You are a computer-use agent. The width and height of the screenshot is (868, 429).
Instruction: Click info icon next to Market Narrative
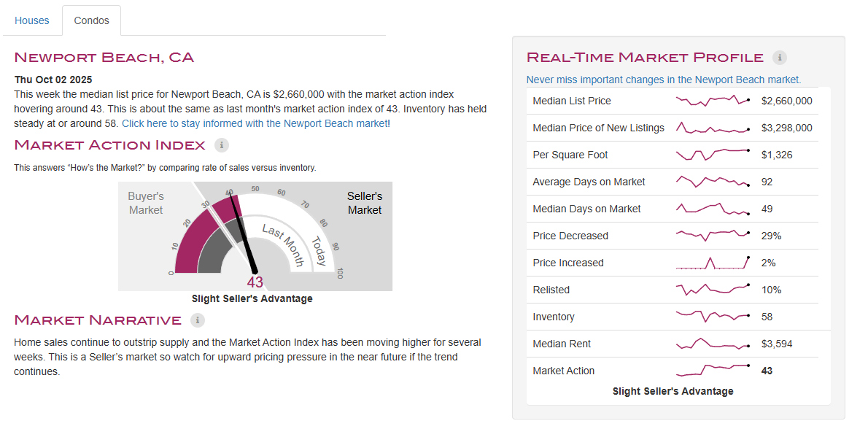tap(197, 320)
